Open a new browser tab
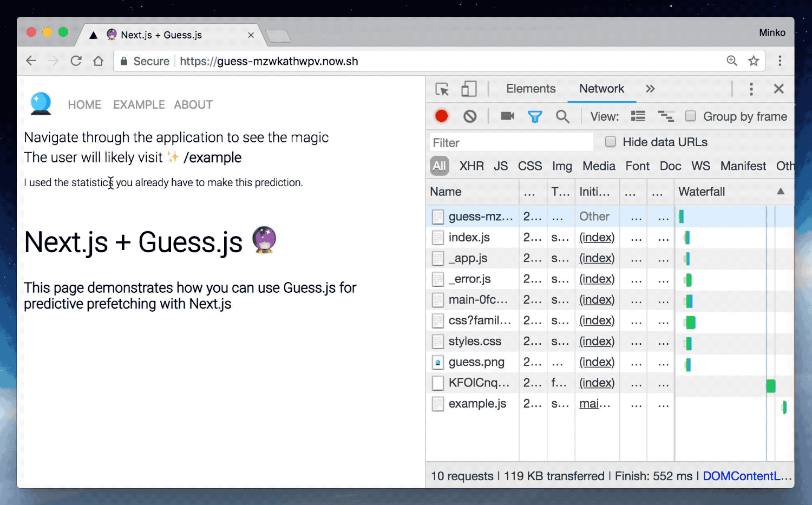Viewport: 812px width, 505px height. (x=278, y=36)
